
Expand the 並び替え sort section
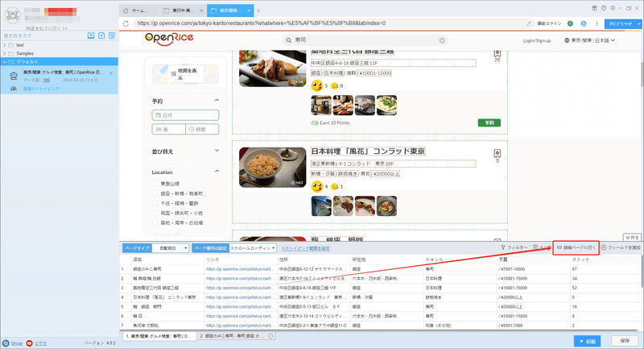pyautogui.click(x=217, y=151)
